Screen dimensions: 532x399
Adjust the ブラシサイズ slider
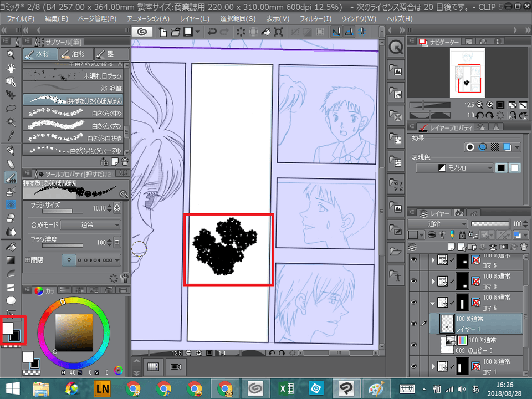click(x=64, y=211)
